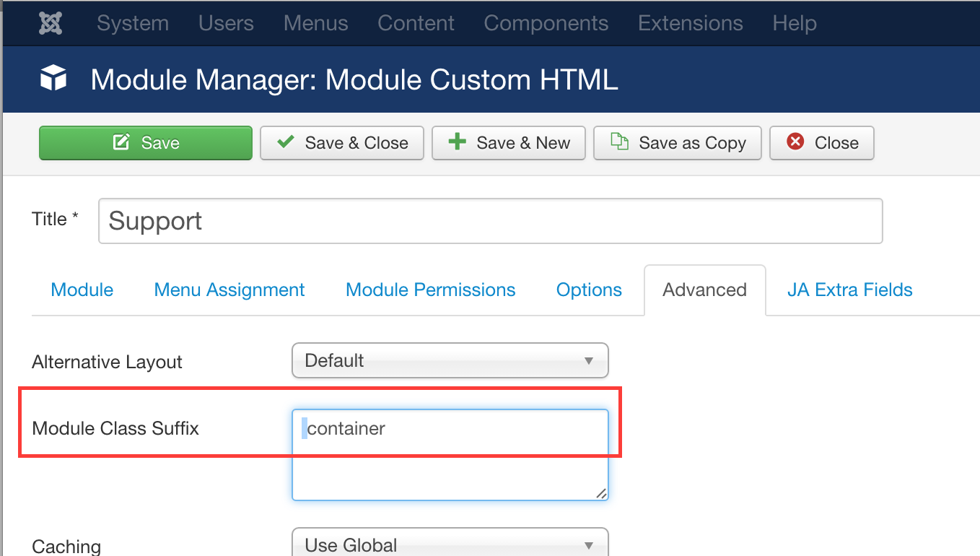Click Save & Close button
The width and height of the screenshot is (980, 556).
point(342,143)
